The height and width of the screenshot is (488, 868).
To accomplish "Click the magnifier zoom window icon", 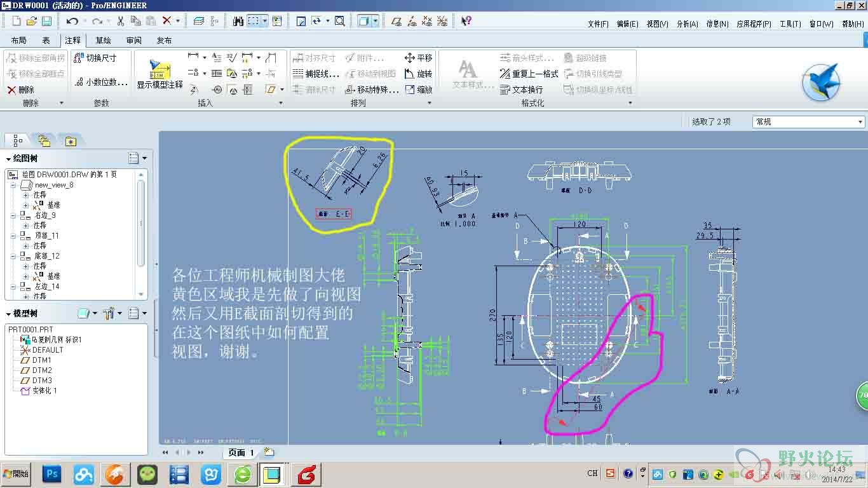I will [340, 21].
